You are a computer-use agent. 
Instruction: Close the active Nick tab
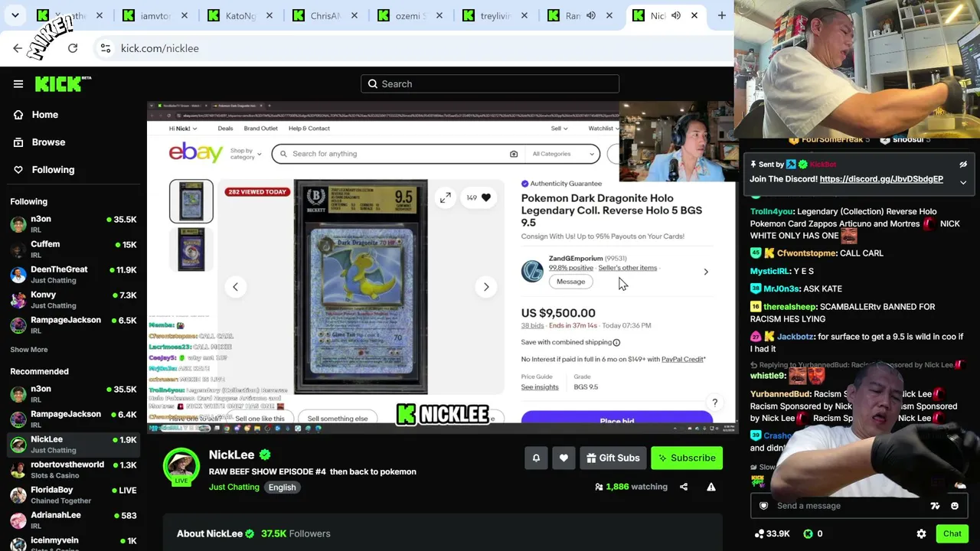(694, 15)
